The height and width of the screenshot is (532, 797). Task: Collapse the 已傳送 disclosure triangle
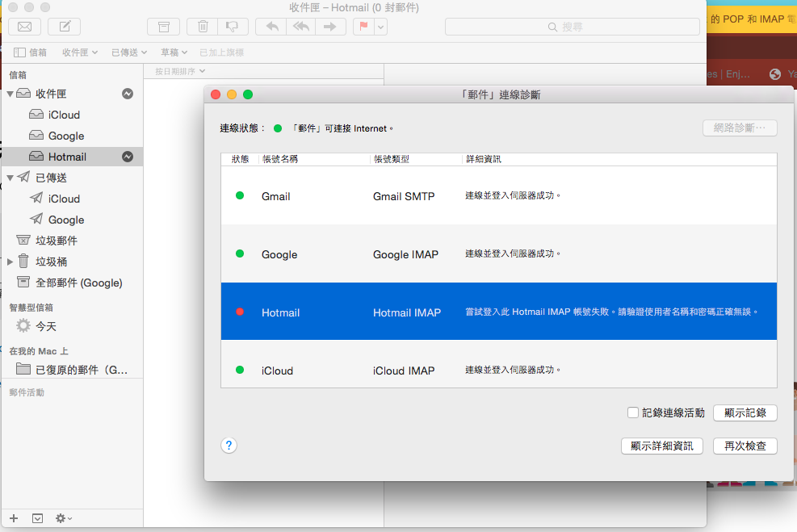coord(10,178)
